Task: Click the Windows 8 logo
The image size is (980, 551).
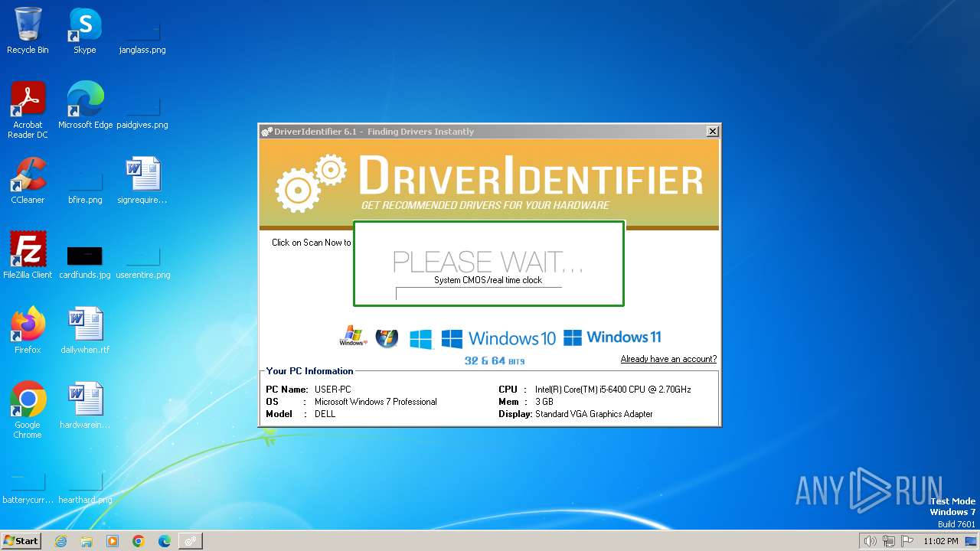Action: click(421, 338)
